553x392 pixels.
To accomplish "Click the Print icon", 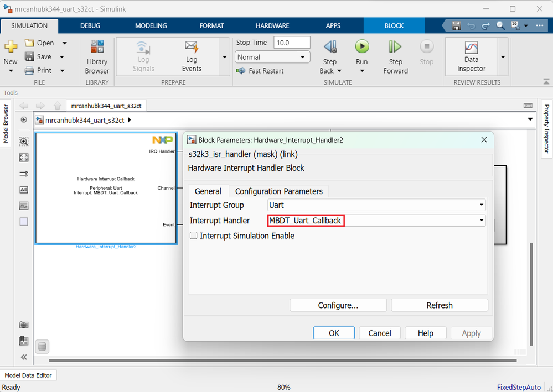I will pos(29,70).
